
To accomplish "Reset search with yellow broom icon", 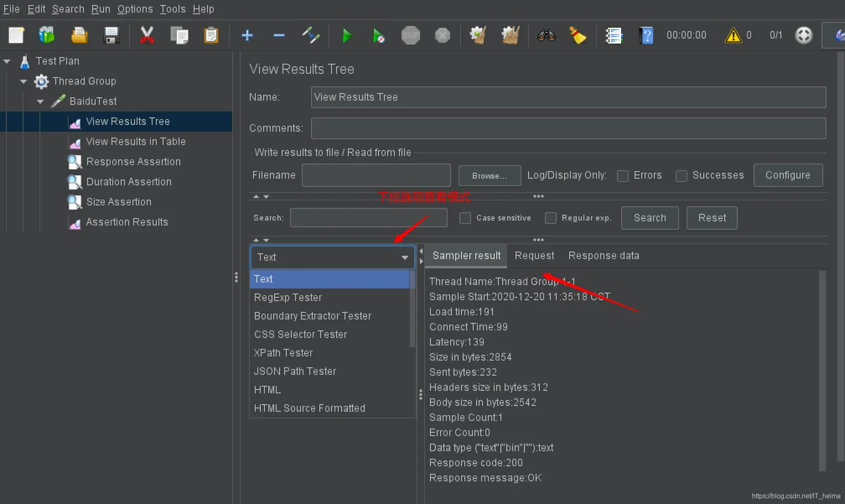I will [x=578, y=35].
